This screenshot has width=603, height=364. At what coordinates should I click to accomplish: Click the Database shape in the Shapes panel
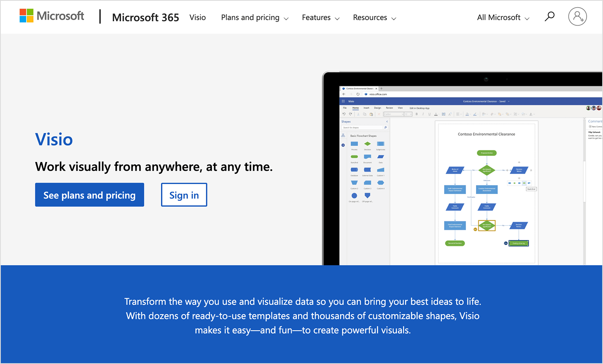[354, 170]
